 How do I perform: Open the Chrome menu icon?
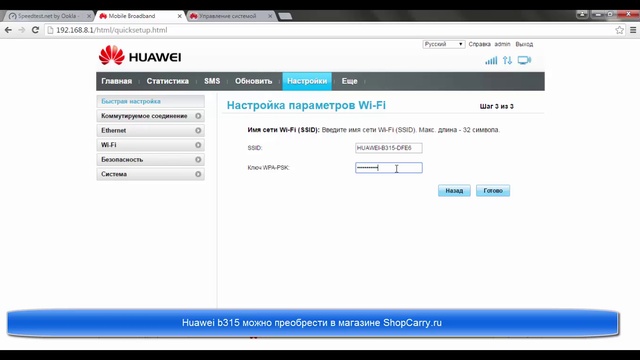tap(633, 30)
